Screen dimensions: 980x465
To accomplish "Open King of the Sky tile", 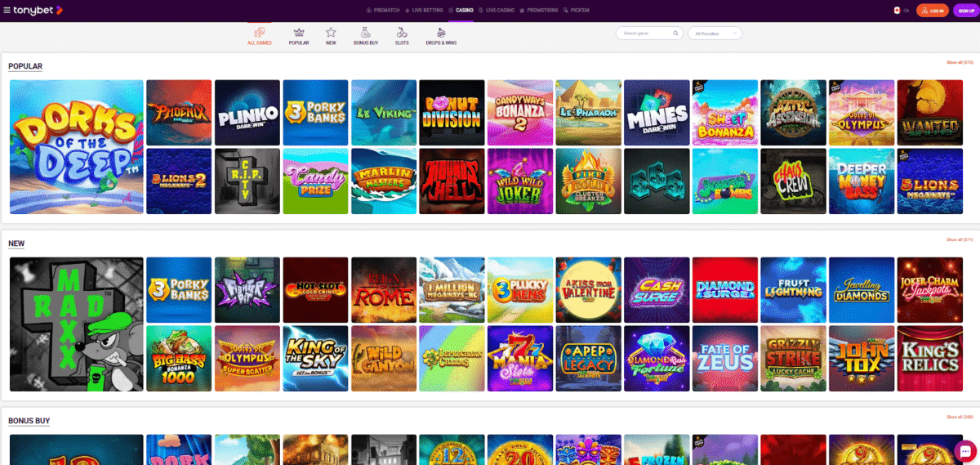I will 316,359.
